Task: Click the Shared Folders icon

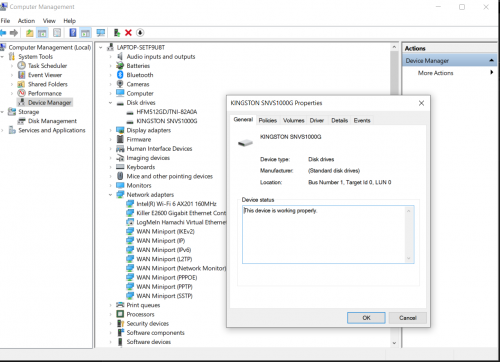Action: [22, 84]
